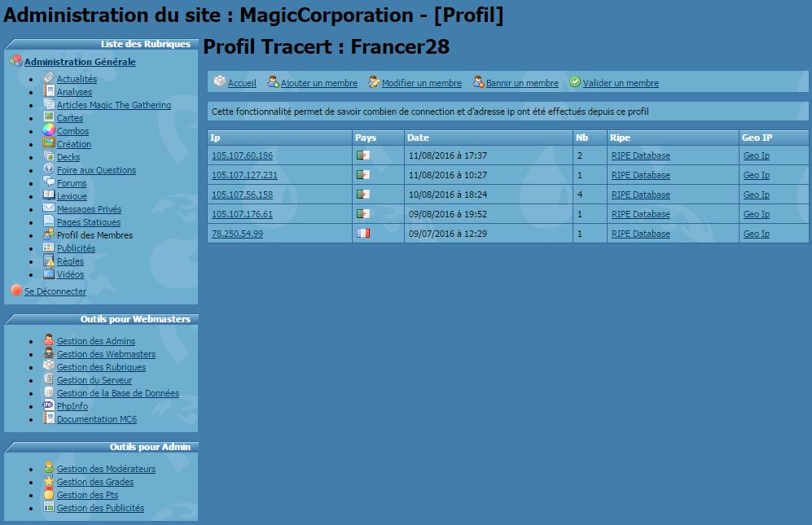Open IP address 105.107.56.158
Screen dimensions: 812x525
tap(242, 195)
